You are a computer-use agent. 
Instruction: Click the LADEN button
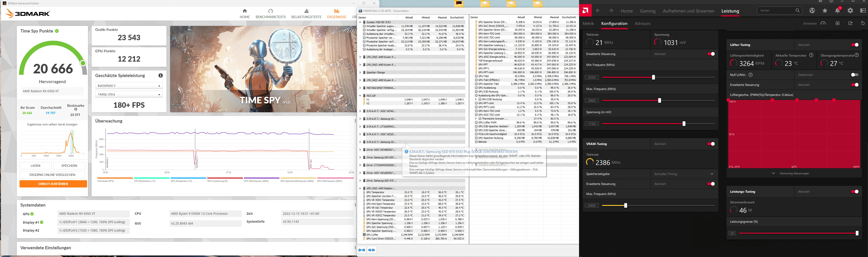click(x=35, y=166)
